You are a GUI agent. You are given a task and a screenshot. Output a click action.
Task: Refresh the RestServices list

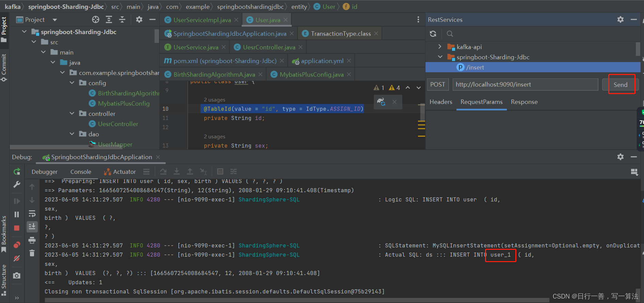(433, 34)
